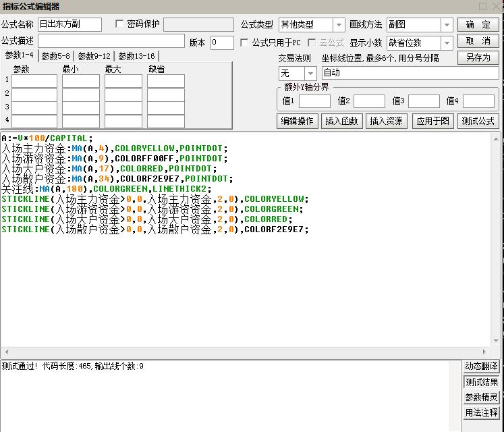
Task: Open the 插入函数 dialog
Action: [342, 122]
